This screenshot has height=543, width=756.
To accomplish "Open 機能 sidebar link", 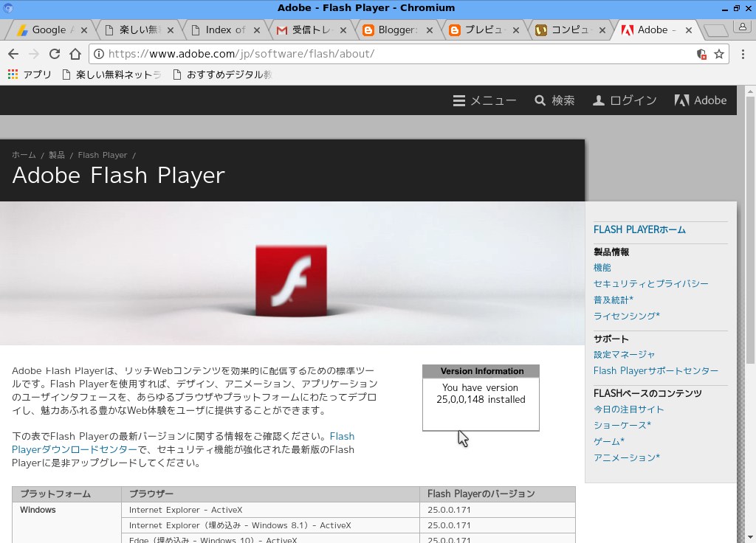I will coord(602,267).
